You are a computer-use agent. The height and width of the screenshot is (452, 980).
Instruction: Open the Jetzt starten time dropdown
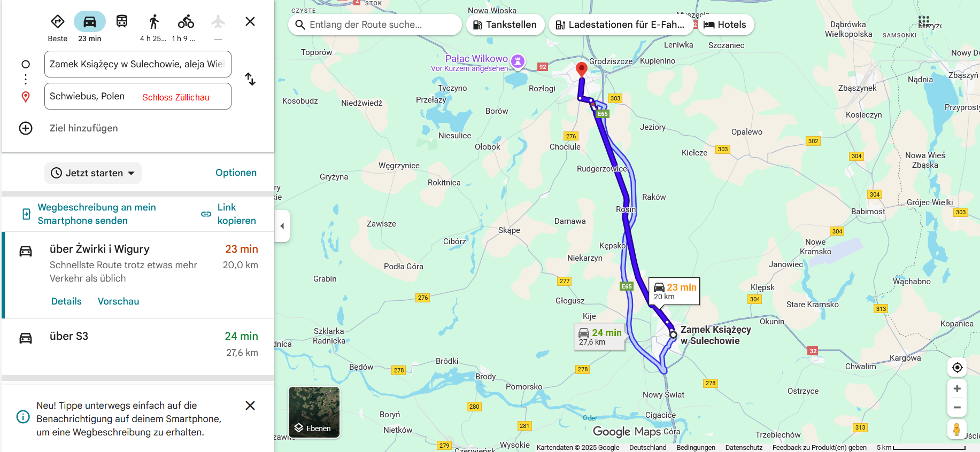point(93,173)
